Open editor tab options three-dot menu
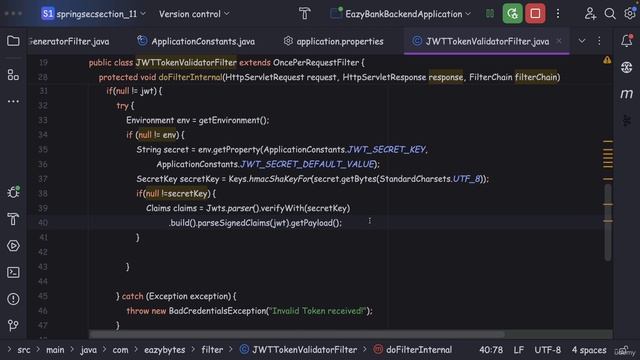 point(599,41)
